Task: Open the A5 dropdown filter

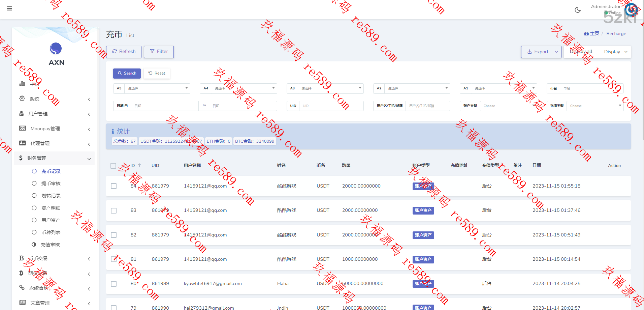Action: pos(157,88)
